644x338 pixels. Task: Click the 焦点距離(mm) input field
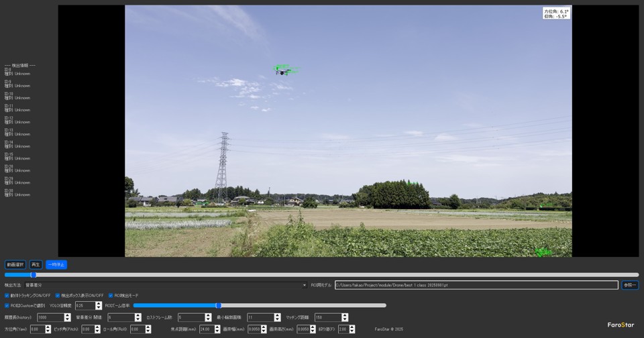click(205, 329)
